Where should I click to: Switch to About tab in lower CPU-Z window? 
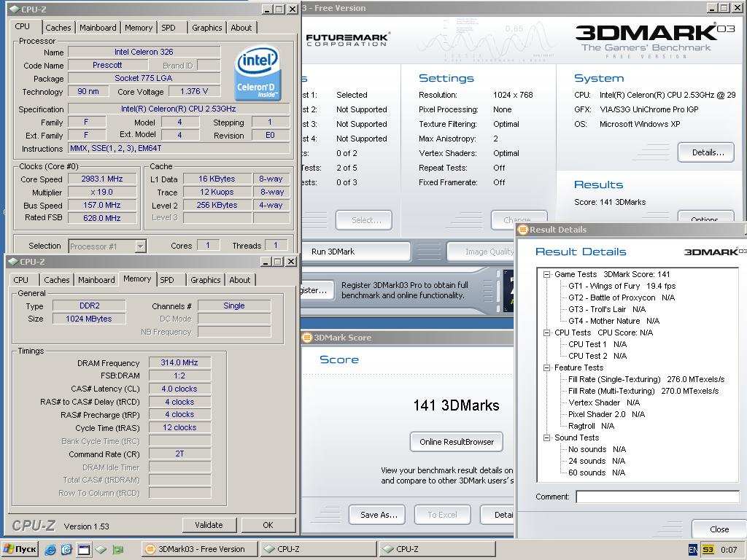tap(239, 280)
